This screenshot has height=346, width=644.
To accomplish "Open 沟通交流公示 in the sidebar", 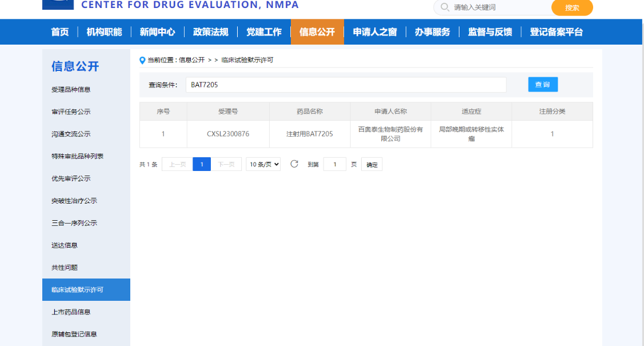I will click(x=71, y=134).
